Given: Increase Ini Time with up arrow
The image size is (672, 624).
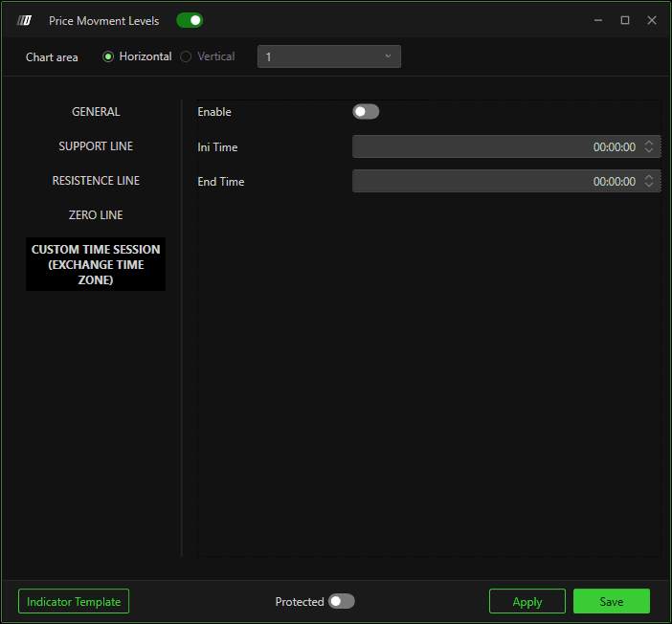Looking at the screenshot, I should click(x=649, y=143).
